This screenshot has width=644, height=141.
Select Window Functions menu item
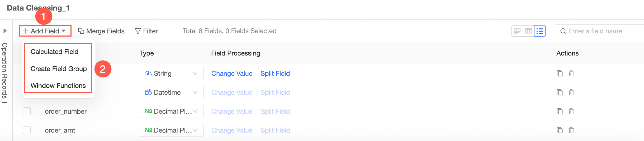pos(58,85)
